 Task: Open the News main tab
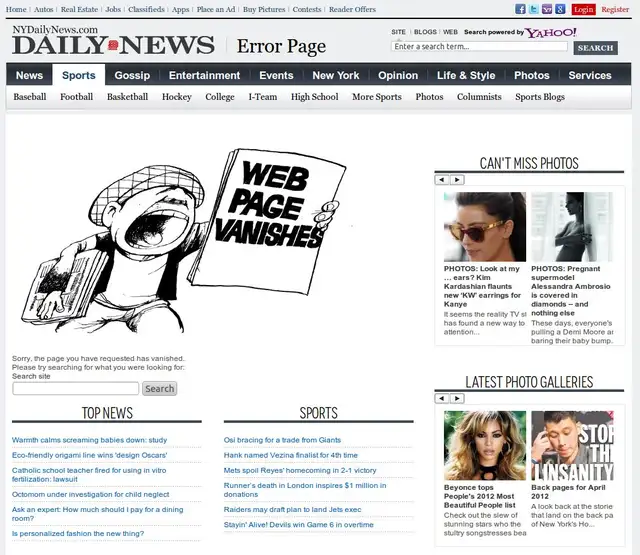pos(29,75)
